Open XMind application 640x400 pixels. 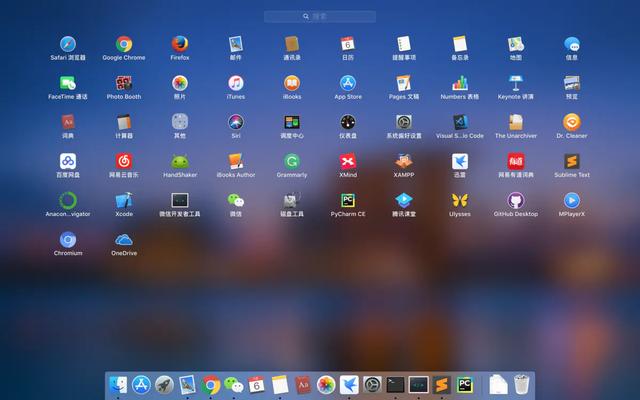tap(348, 162)
